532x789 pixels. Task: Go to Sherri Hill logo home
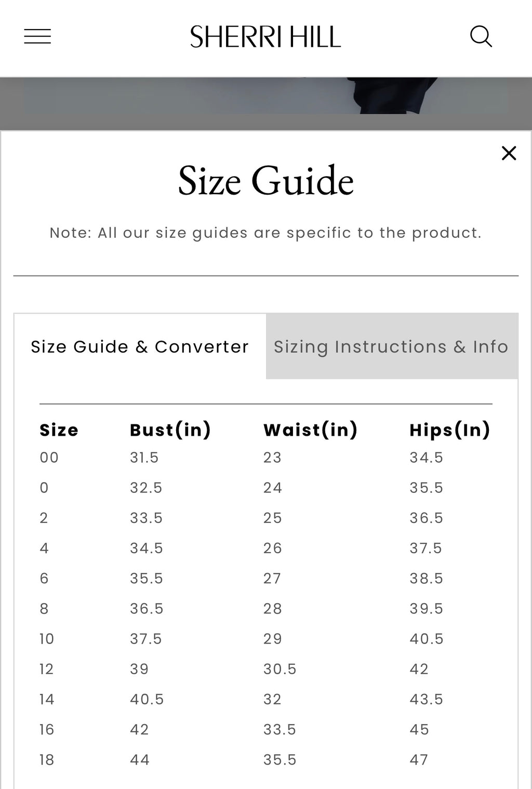click(265, 37)
